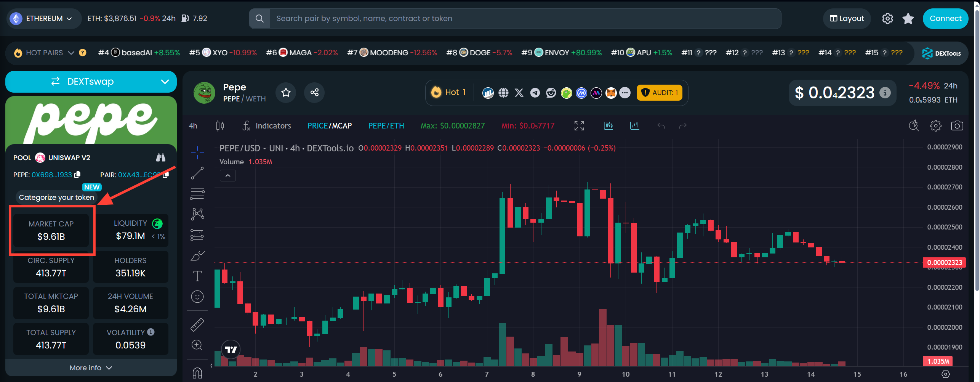This screenshot has width=980, height=382.
Task: Toggle the chart bar markers icon
Action: pos(635,126)
